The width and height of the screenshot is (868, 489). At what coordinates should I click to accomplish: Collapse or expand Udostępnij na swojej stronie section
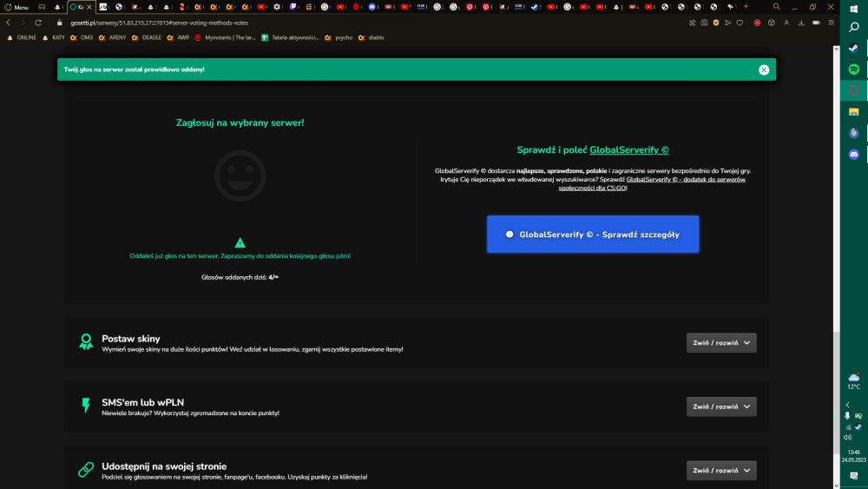(721, 470)
